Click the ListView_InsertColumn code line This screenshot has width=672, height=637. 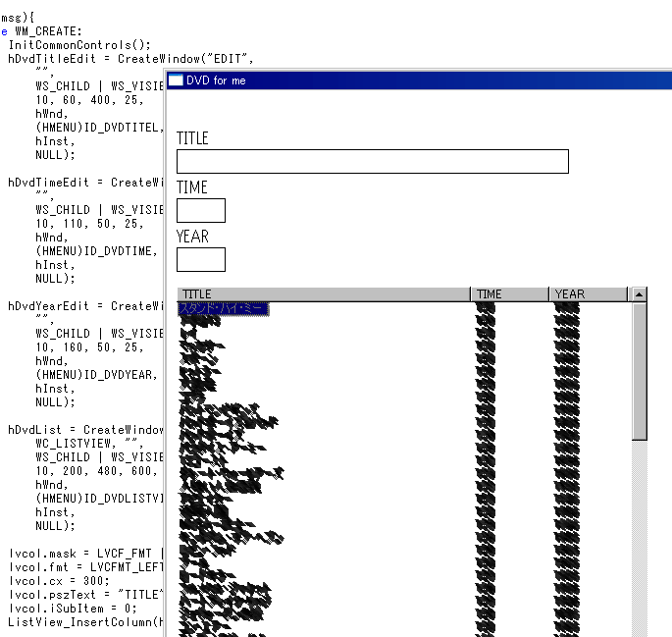(x=85, y=622)
